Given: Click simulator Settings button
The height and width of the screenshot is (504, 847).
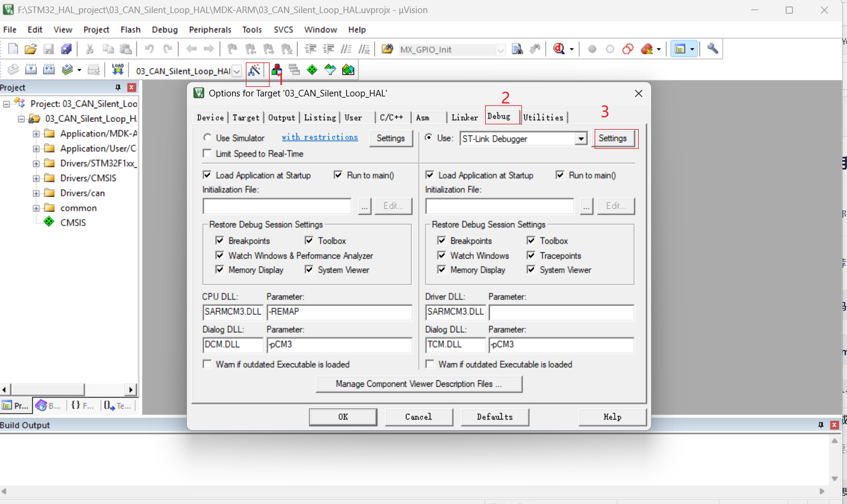Looking at the screenshot, I should (x=390, y=138).
